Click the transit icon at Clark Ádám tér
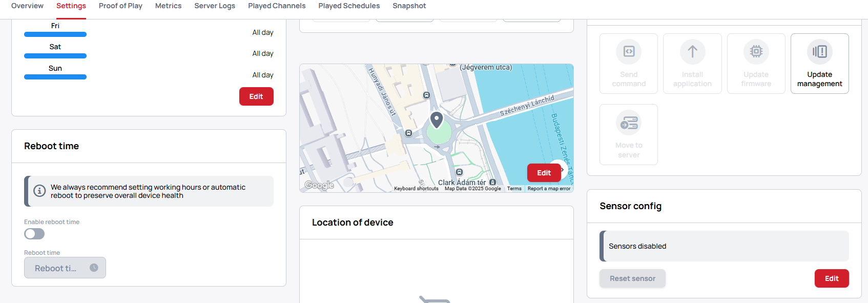Image resolution: width=868 pixels, height=303 pixels. (492, 182)
